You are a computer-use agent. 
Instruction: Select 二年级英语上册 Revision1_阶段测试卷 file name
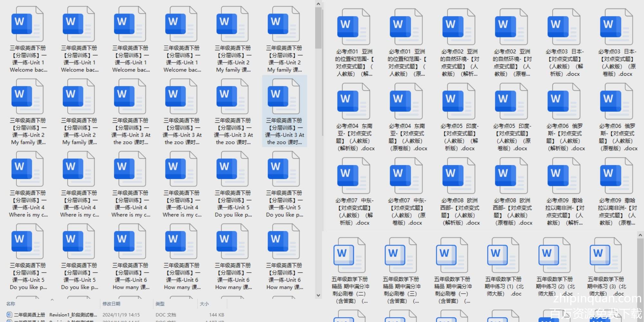click(56, 315)
